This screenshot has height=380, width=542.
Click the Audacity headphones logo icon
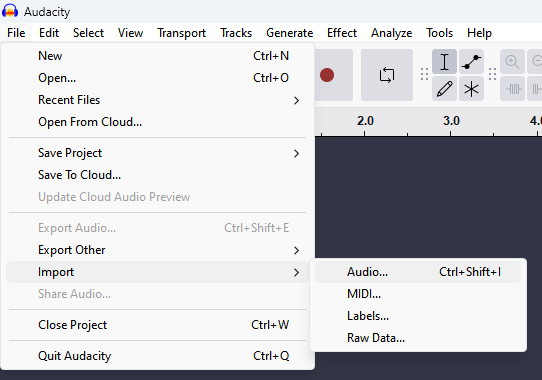tap(10, 11)
